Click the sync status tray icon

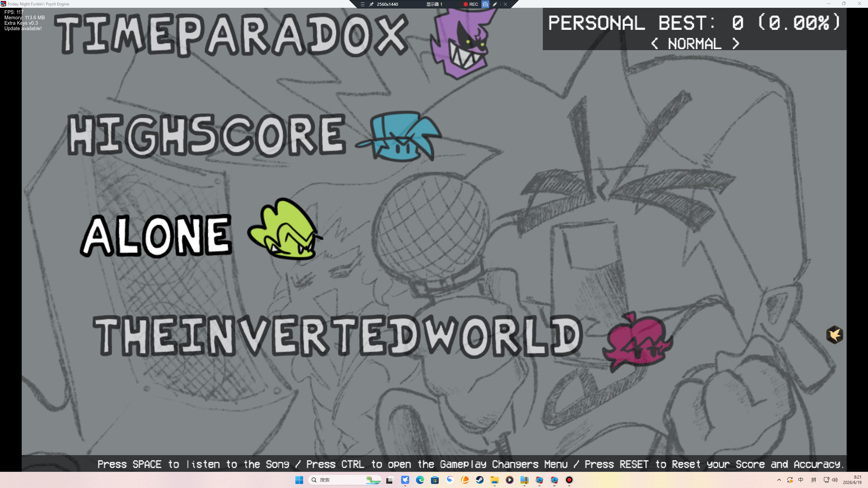[790, 480]
